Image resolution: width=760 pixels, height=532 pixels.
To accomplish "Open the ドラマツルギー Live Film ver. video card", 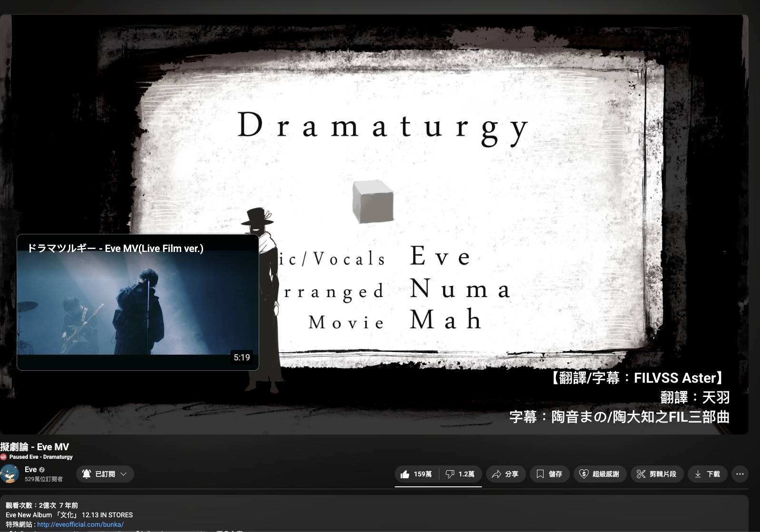I will pos(138,302).
